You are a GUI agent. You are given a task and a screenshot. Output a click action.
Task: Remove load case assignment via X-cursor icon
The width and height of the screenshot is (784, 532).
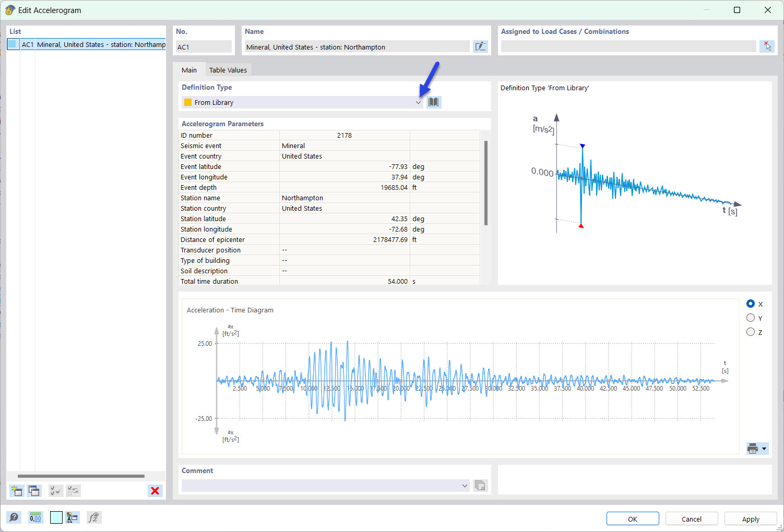tap(767, 46)
